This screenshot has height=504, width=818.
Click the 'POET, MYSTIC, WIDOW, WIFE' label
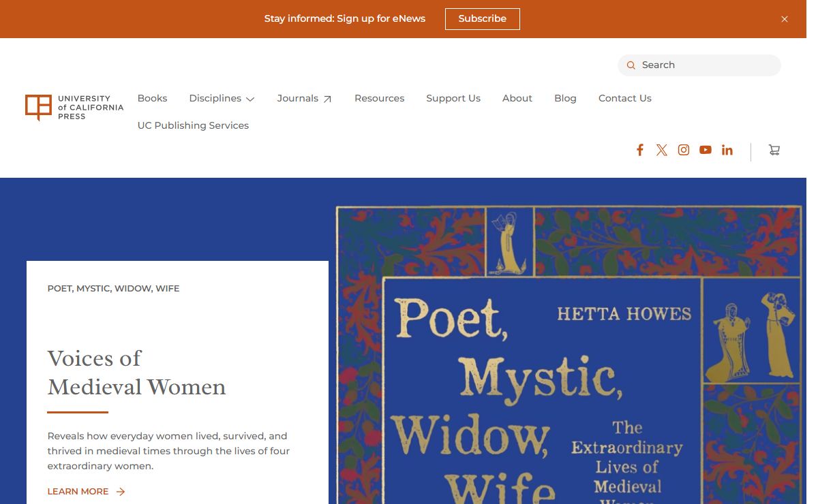[x=113, y=289]
